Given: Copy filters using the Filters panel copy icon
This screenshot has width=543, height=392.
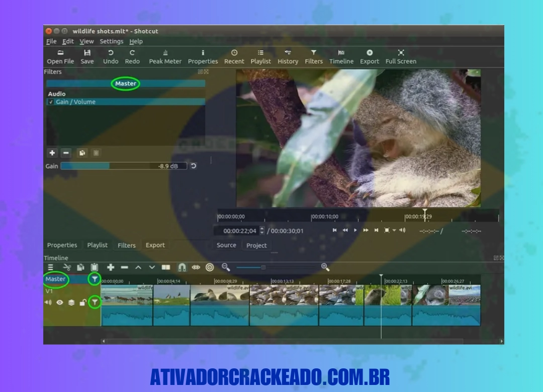Looking at the screenshot, I should click(82, 153).
